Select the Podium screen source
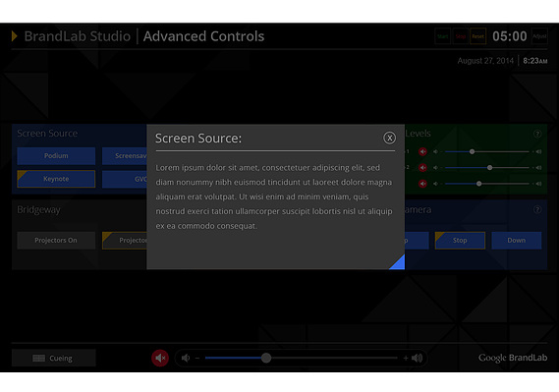Viewport: 559px width, 392px height. coord(56,156)
